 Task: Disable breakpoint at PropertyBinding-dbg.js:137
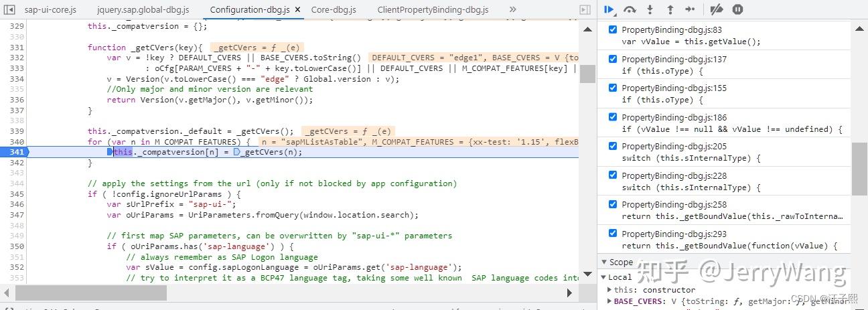pos(612,59)
